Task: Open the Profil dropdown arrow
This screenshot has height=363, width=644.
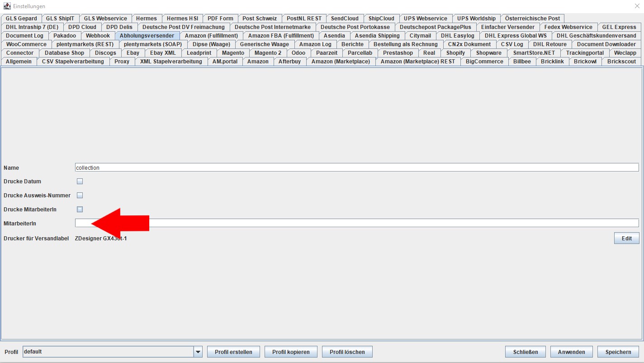Action: tap(198, 352)
